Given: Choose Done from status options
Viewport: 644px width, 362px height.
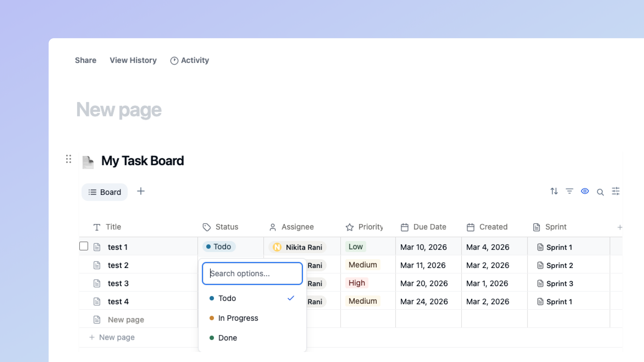Looking at the screenshot, I should point(228,338).
